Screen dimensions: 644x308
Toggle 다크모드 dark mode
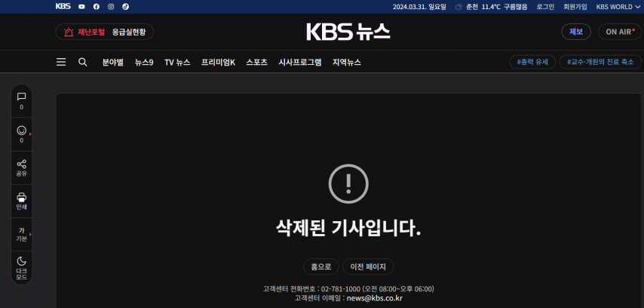coord(21,268)
